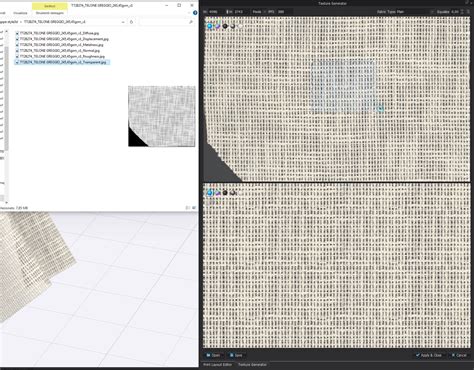
Task: Click the blue help icon in File Explorer
Action: [195, 13]
